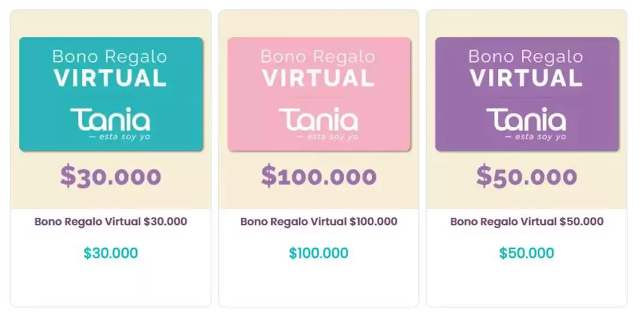Screen dimensions: 644x318
Task: Select the teal $30.000 price below title
Action: tap(111, 253)
